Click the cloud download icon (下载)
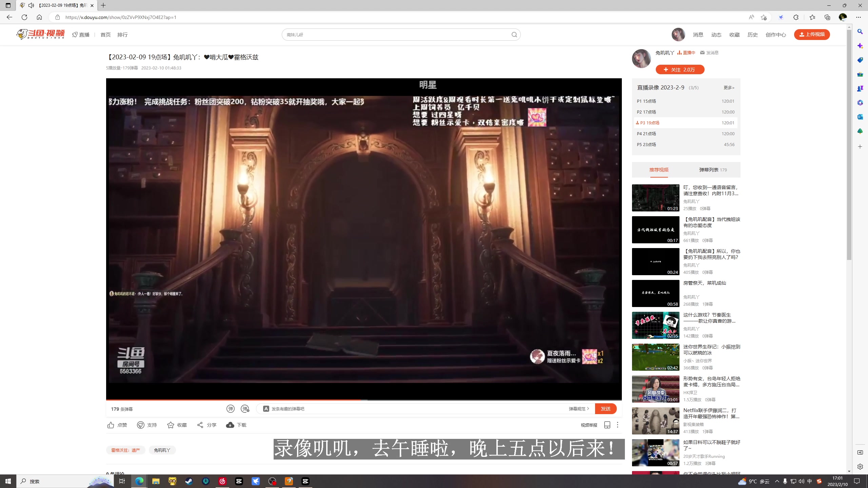The width and height of the screenshot is (868, 488). point(230,425)
